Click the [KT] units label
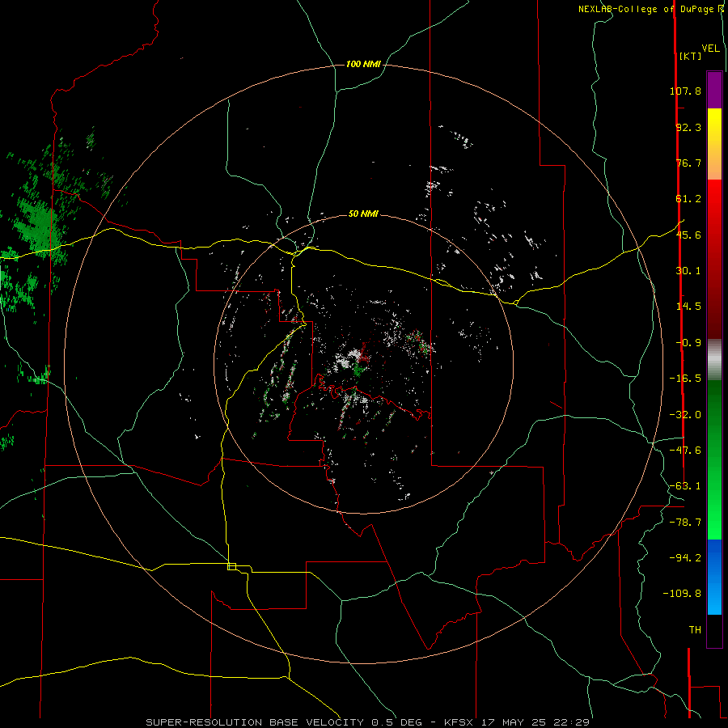728x728 pixels. [691, 56]
